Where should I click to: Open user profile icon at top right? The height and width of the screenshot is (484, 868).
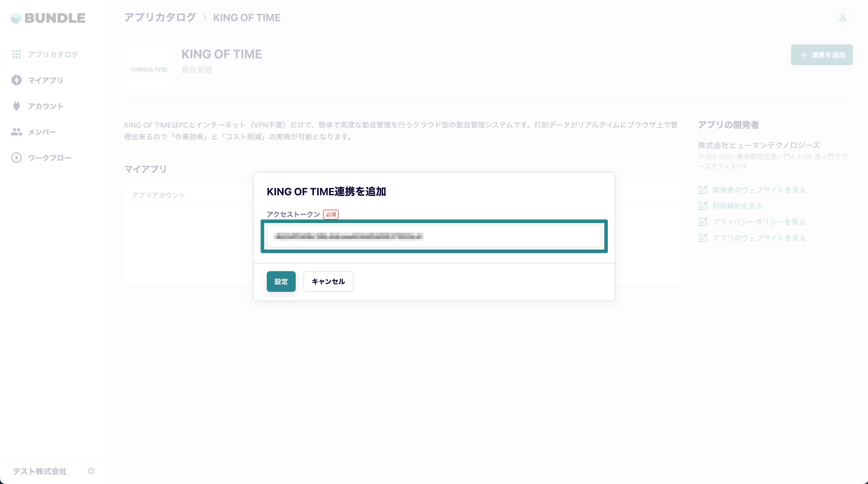[x=842, y=18]
